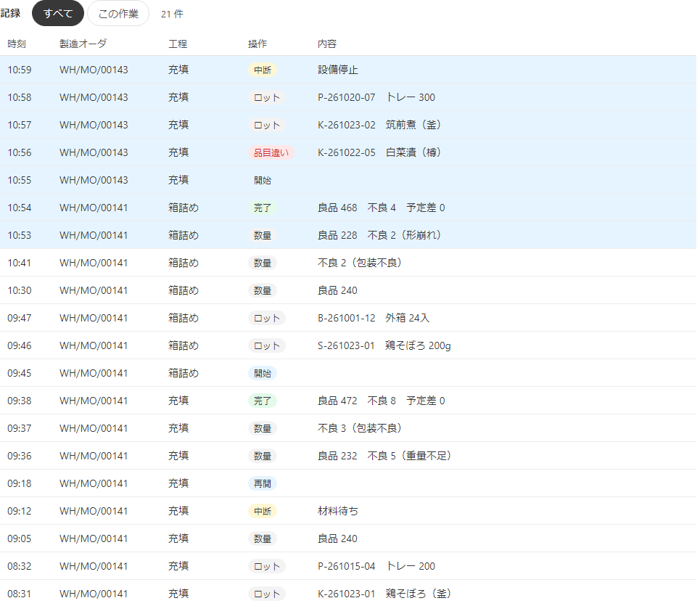The image size is (700, 606).
Task: Click the 中断 badge in the 09:12 row
Action: coord(263,512)
